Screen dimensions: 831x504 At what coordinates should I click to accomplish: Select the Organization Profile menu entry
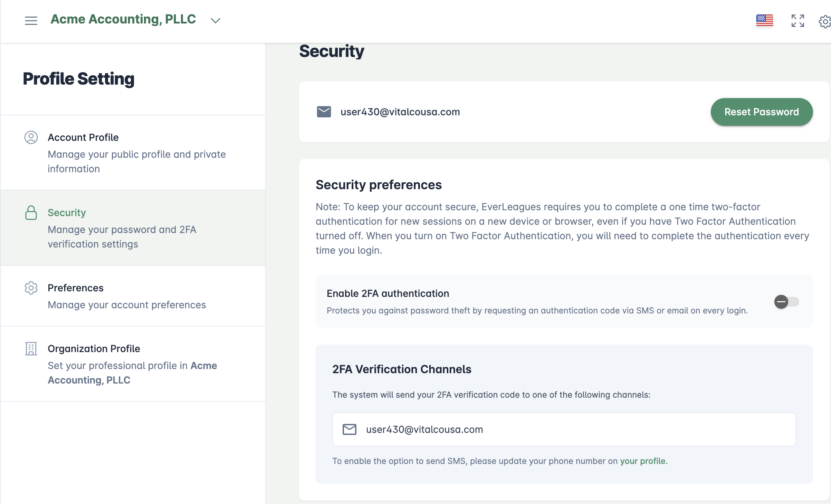coord(94,349)
